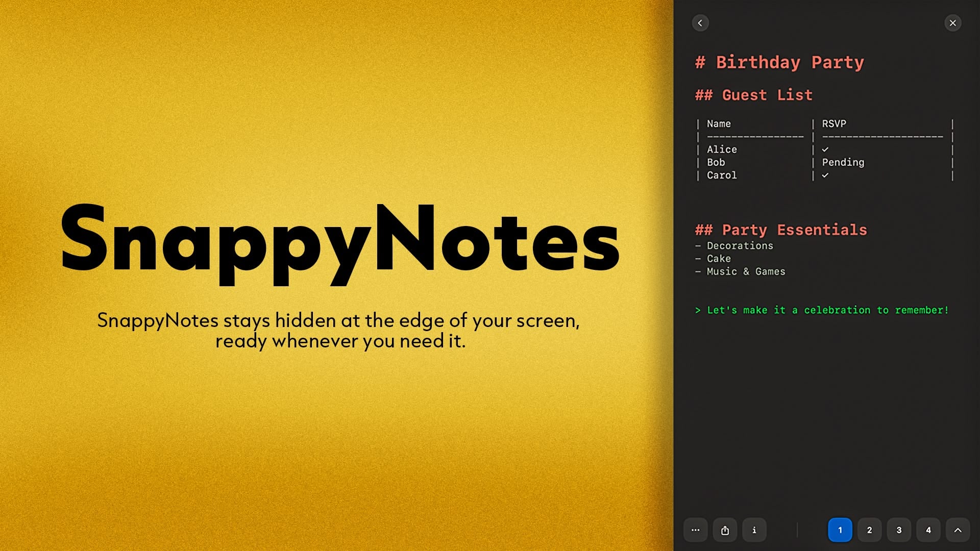Click the back navigation chevron at top left
Image resolution: width=980 pixels, height=551 pixels.
pyautogui.click(x=700, y=22)
